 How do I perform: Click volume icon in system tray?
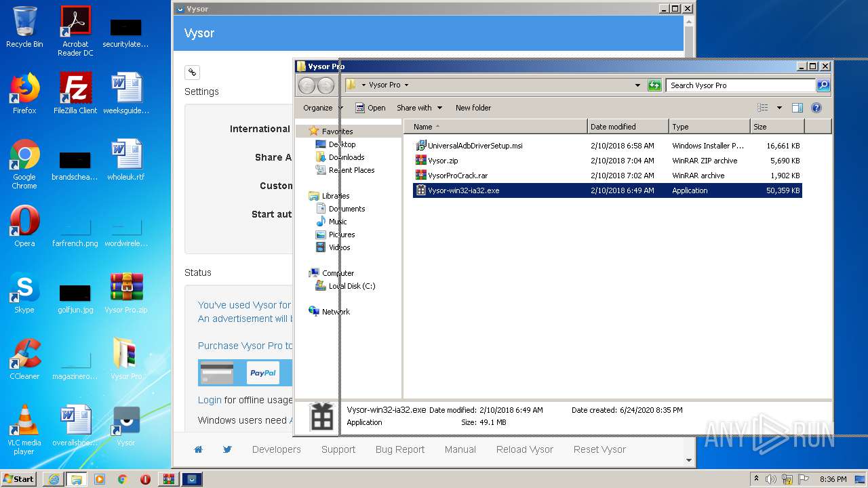[771, 479]
